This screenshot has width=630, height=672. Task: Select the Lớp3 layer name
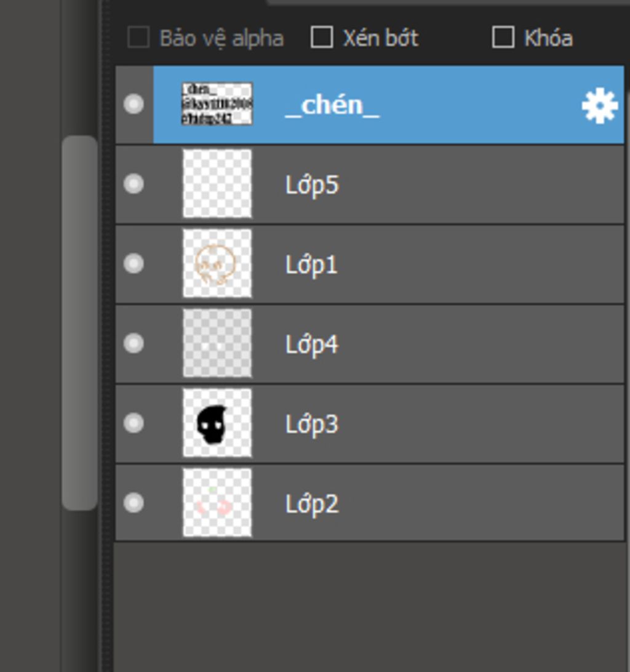click(312, 424)
